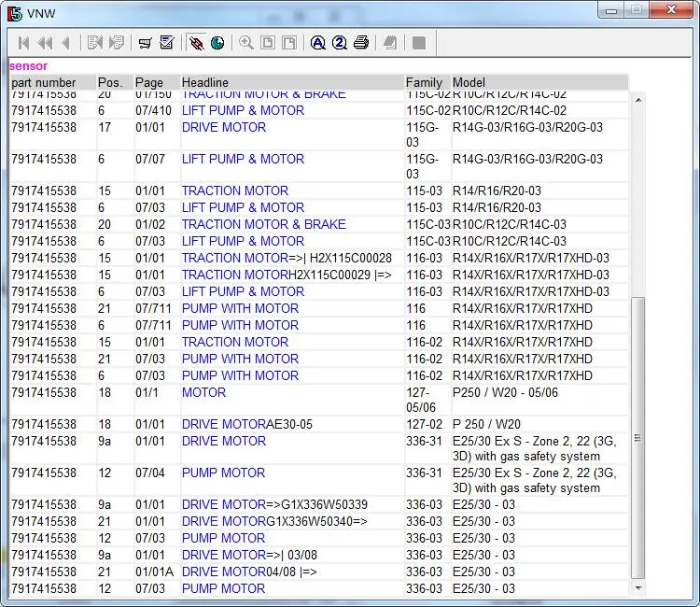Open the shopping cart icon
This screenshot has height=607, width=700.
(145, 43)
